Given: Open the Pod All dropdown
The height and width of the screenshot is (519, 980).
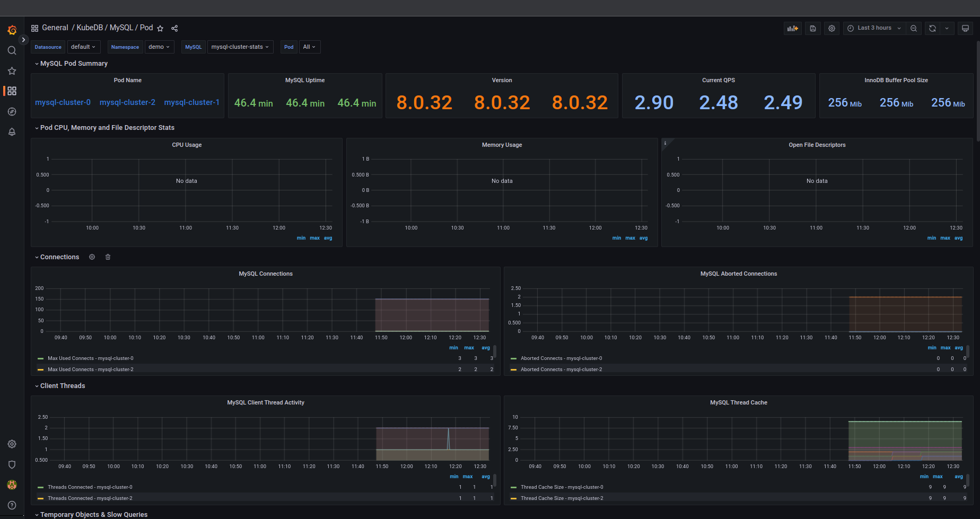Looking at the screenshot, I should tap(309, 47).
